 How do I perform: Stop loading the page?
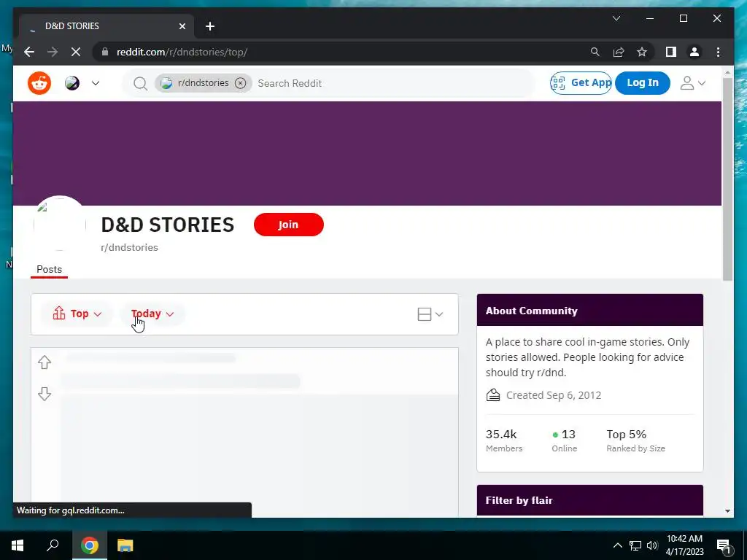pos(76,52)
